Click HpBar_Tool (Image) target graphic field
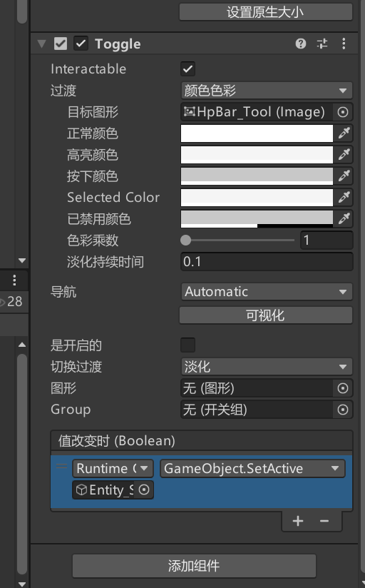This screenshot has height=588, width=365. coord(257,112)
